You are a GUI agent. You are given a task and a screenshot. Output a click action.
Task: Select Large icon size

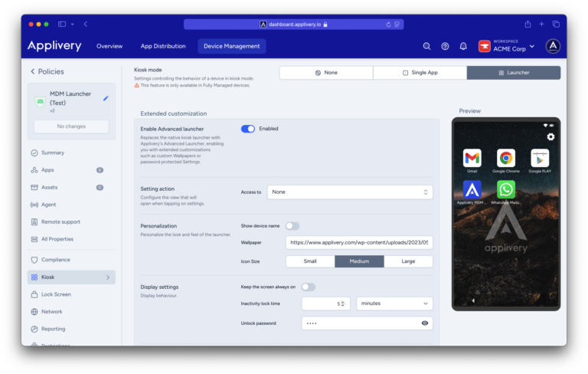[408, 261]
